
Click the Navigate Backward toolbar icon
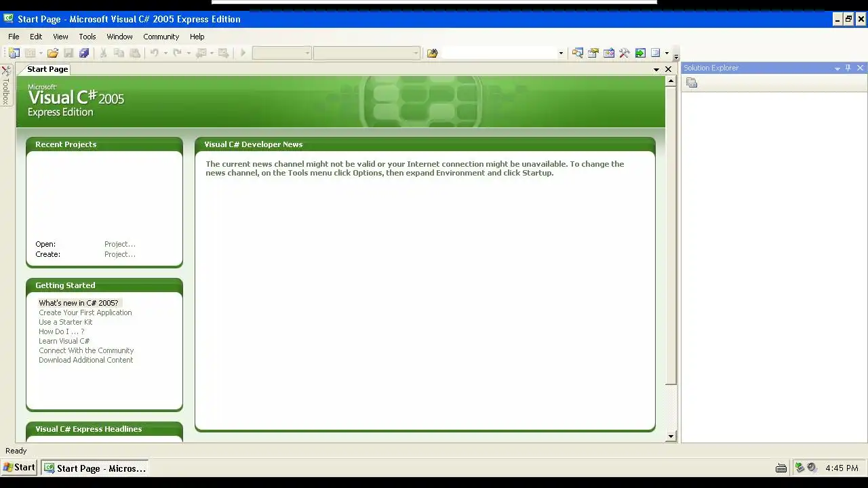pos(201,53)
